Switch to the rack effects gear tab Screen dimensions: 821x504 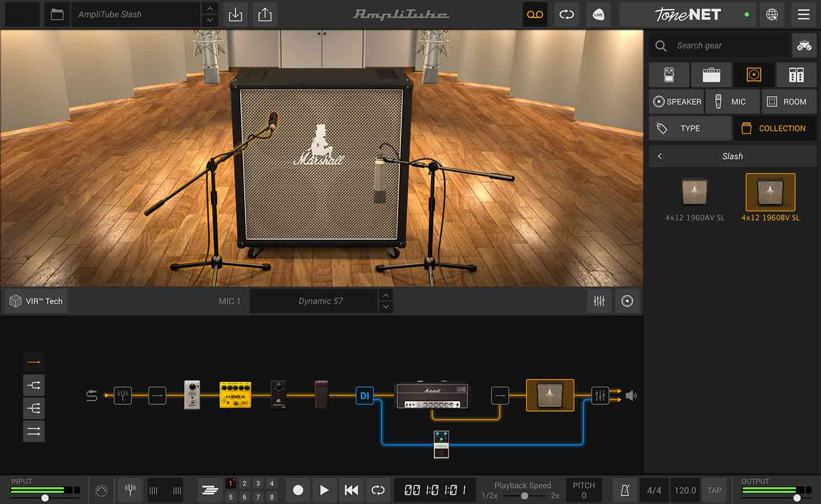[x=796, y=75]
